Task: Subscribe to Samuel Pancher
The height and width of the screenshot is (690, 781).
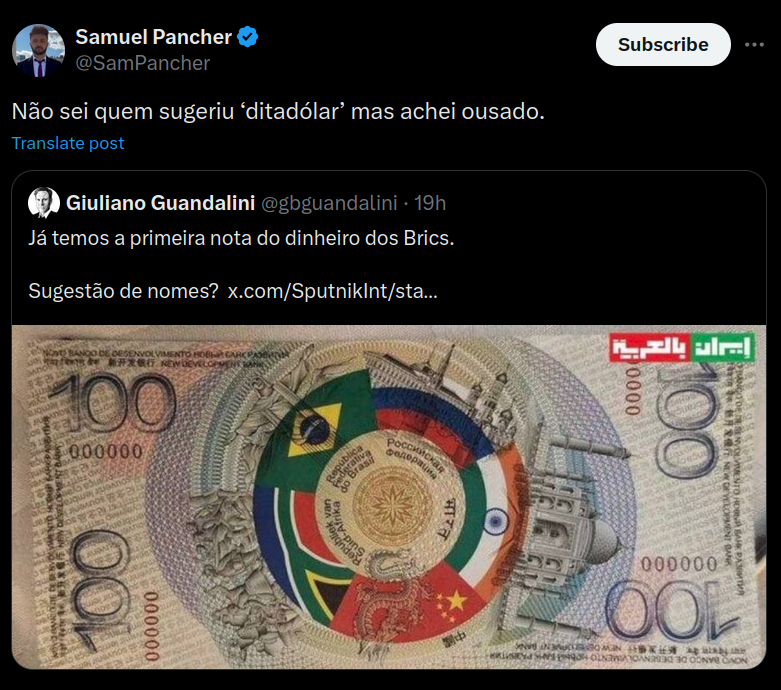Action: (x=663, y=44)
